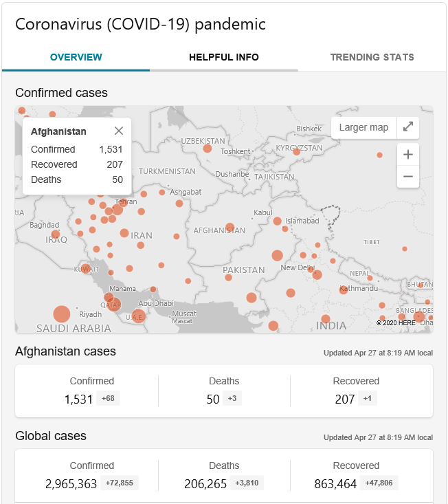Select the Overview tab
Screen dimensions: 448x504
point(76,57)
